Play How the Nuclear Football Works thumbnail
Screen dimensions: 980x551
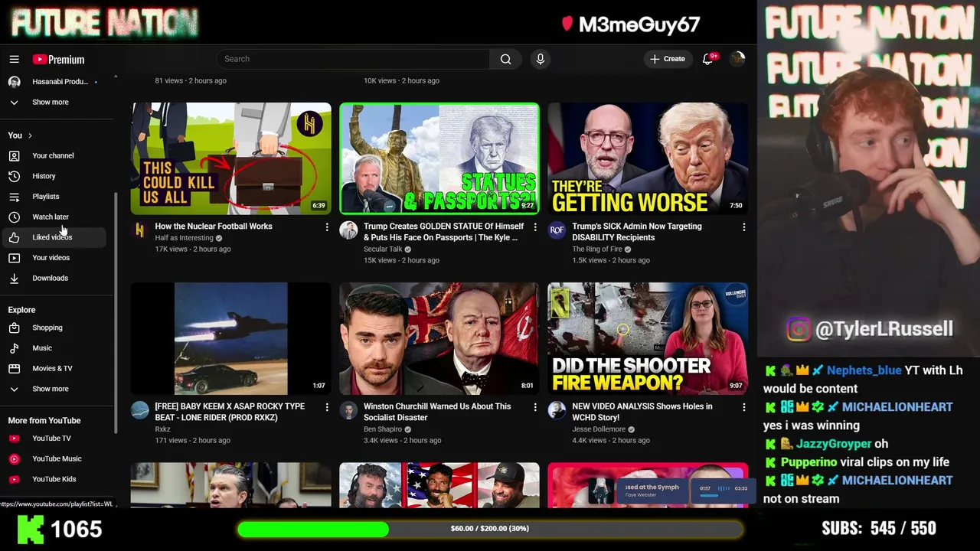tap(231, 158)
